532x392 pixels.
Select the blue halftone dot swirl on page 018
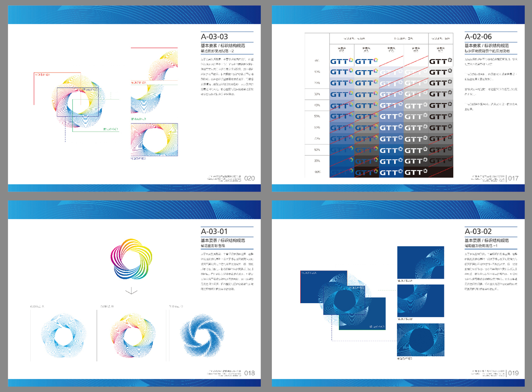(x=202, y=335)
